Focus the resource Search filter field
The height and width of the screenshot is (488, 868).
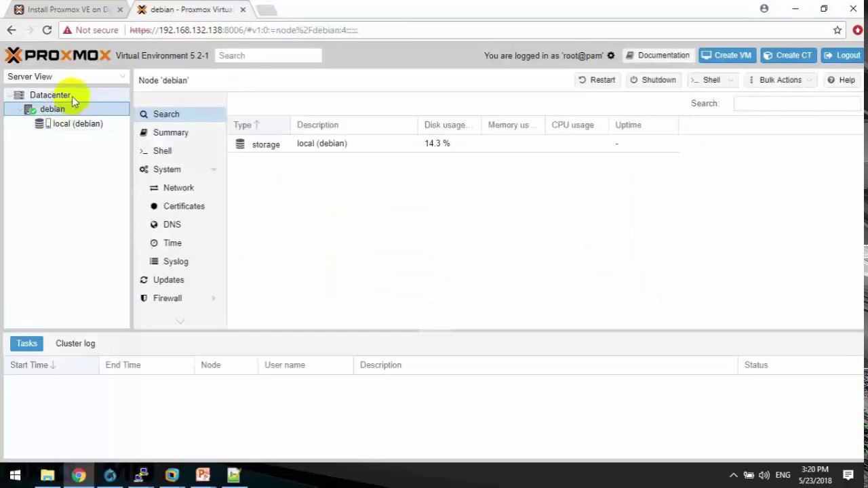click(797, 103)
